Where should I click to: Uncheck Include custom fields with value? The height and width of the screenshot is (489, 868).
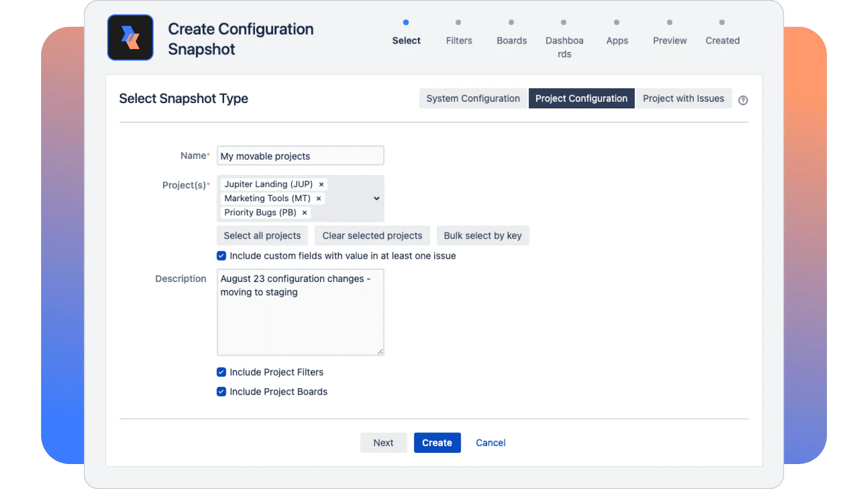221,256
